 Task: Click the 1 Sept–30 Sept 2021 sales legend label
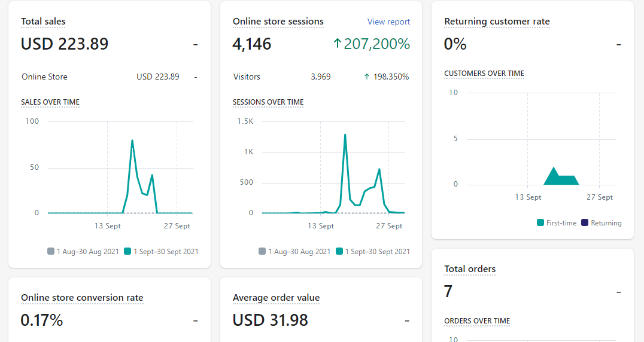[166, 251]
